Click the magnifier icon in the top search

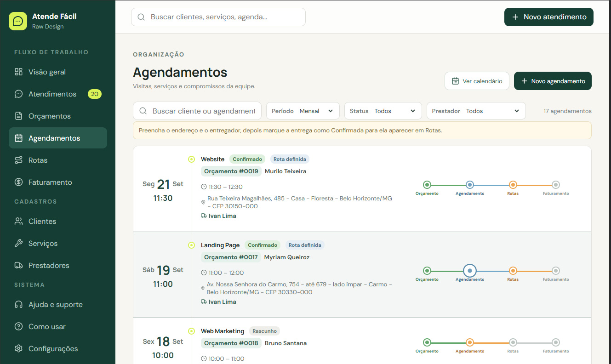(x=141, y=17)
